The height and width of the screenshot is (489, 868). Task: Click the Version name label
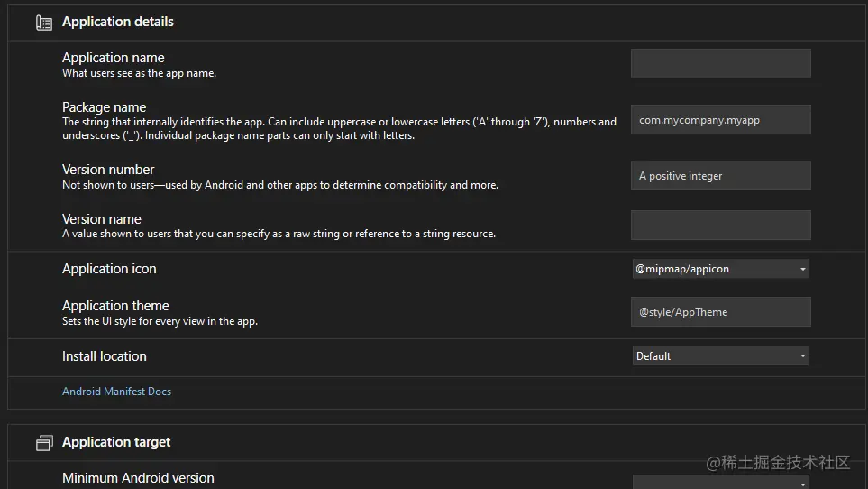point(102,219)
